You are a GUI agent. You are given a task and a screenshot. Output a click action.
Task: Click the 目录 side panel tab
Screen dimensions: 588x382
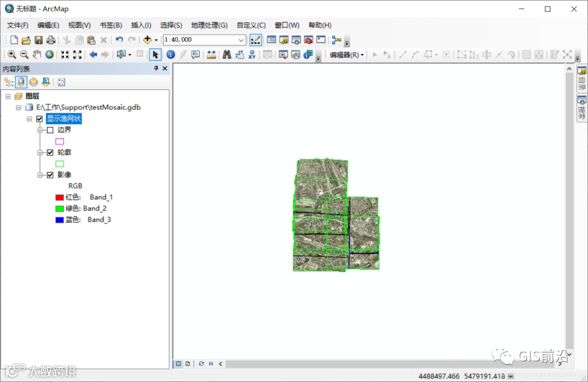581,80
